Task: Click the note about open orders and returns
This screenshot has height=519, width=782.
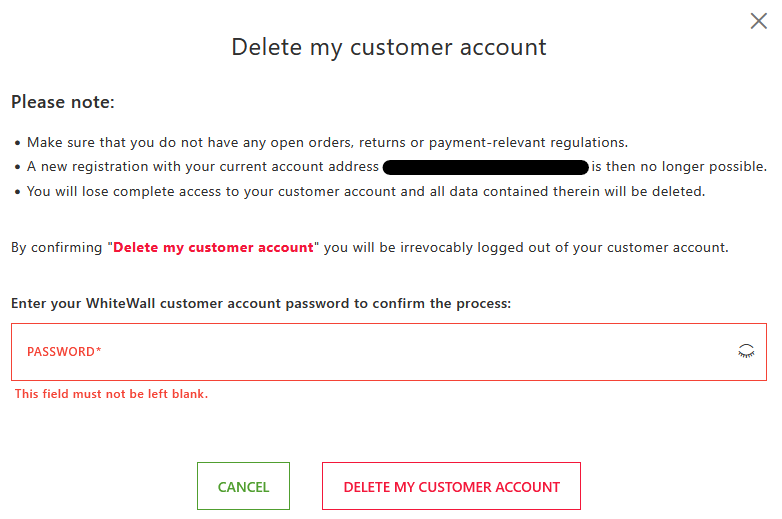Action: 327,143
